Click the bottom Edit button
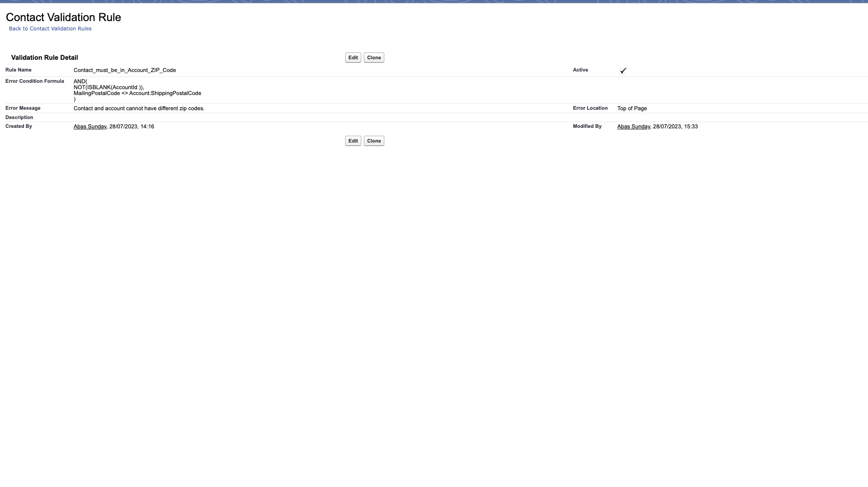Screen dimensions: 868x487 click(353, 141)
